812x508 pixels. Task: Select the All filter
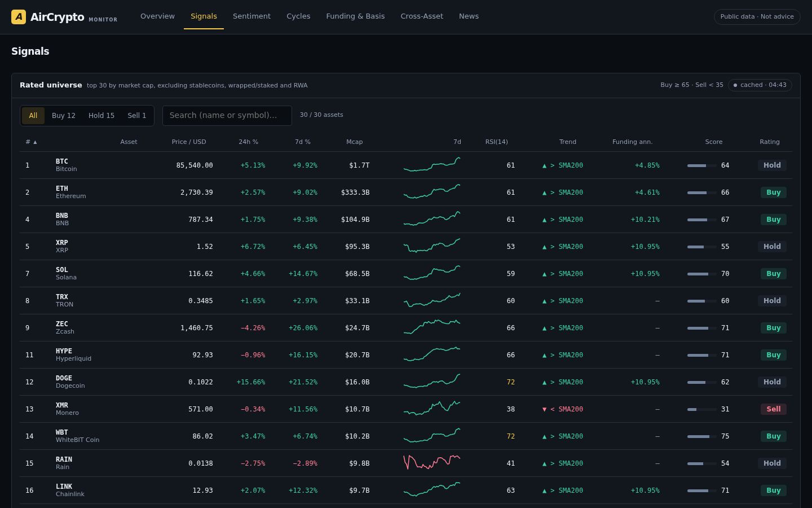(x=33, y=116)
